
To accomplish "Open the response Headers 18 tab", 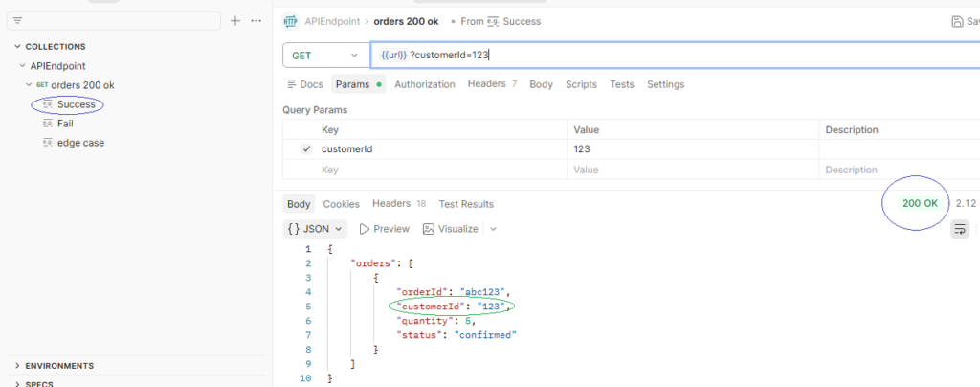I will click(399, 204).
